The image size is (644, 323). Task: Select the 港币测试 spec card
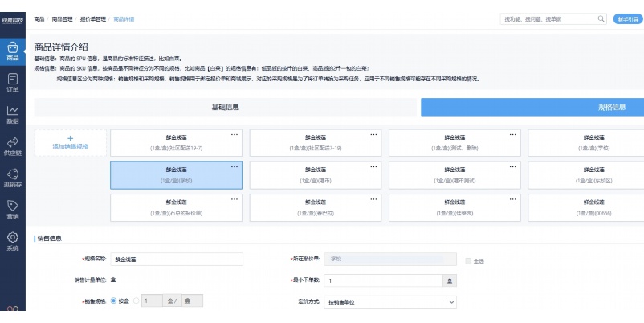(454, 175)
